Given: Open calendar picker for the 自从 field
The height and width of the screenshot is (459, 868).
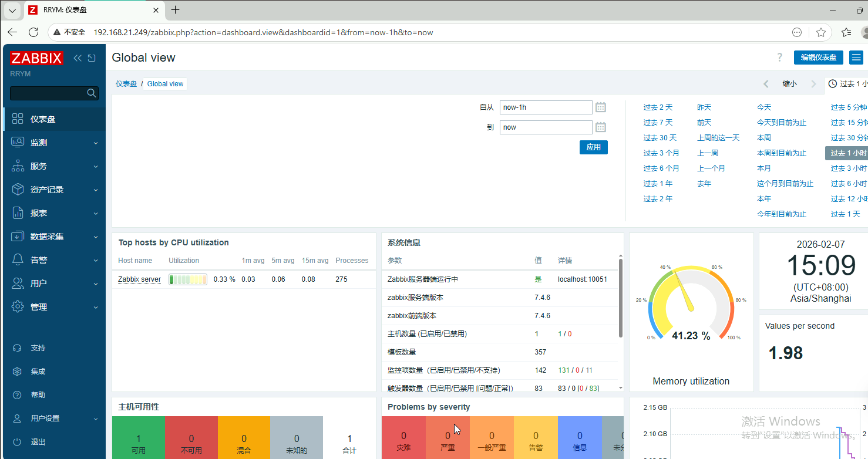Looking at the screenshot, I should pos(600,107).
